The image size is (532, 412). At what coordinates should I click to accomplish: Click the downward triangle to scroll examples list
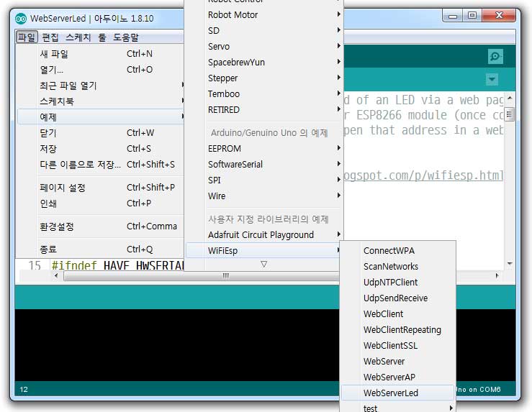(263, 265)
